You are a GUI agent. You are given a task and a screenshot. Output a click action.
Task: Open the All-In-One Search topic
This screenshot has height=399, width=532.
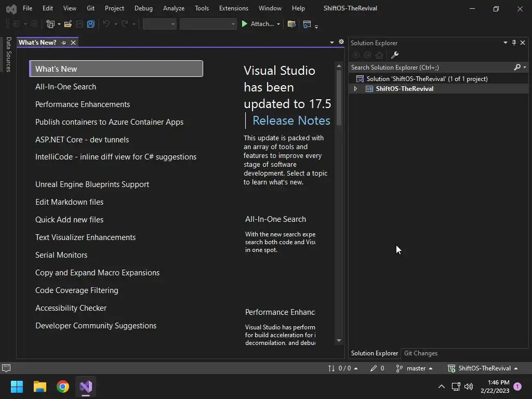coord(65,87)
